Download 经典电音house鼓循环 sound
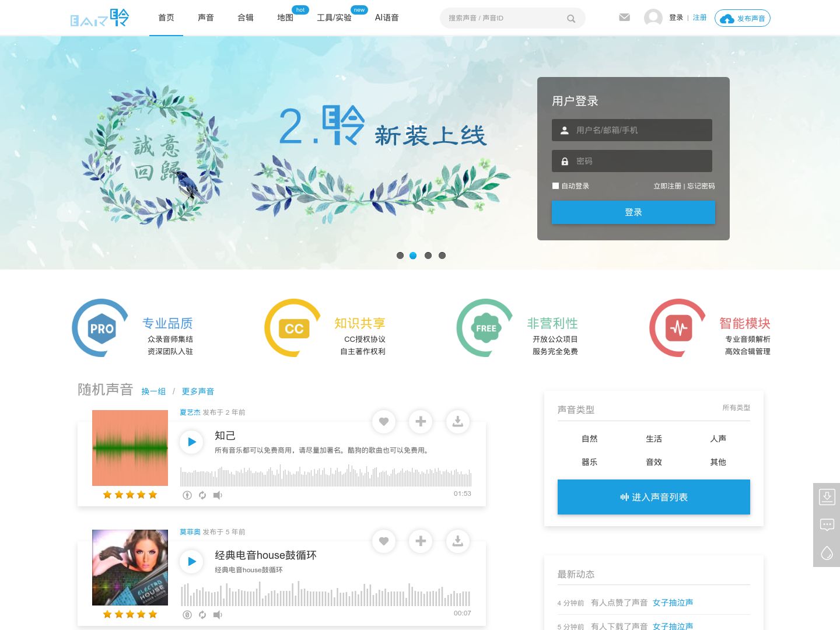The image size is (840, 630). [x=458, y=541]
